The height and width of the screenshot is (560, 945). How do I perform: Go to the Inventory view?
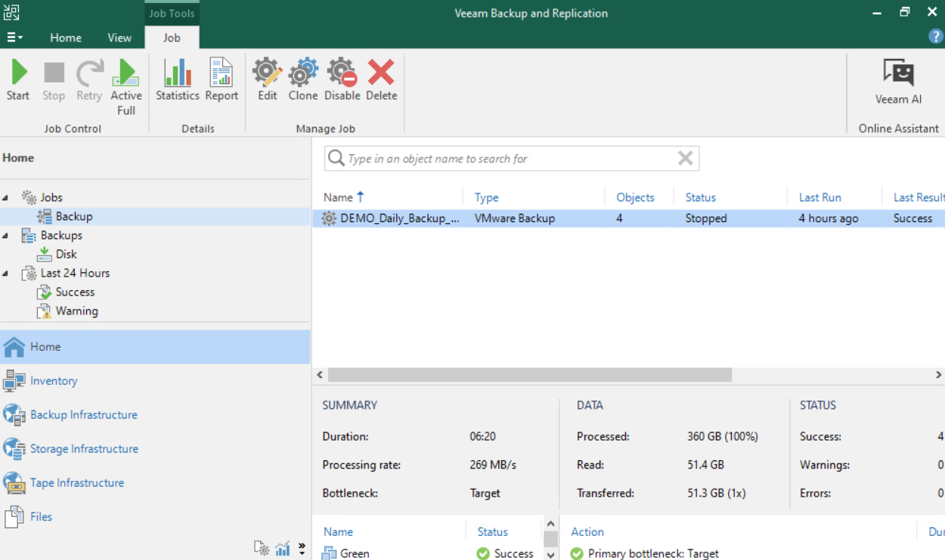[54, 381]
